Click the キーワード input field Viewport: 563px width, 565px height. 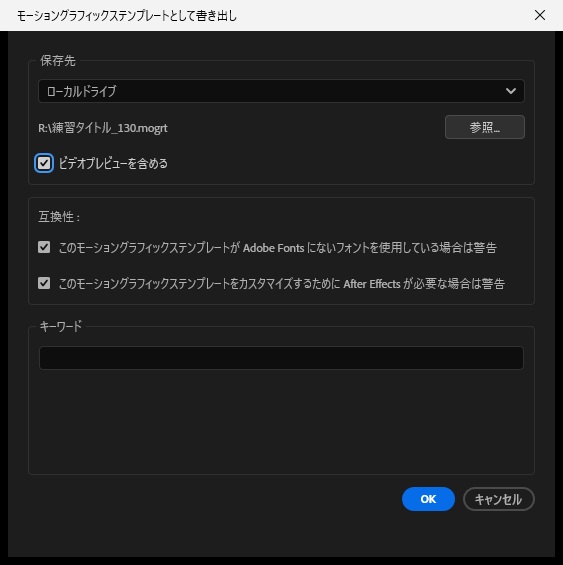point(281,358)
